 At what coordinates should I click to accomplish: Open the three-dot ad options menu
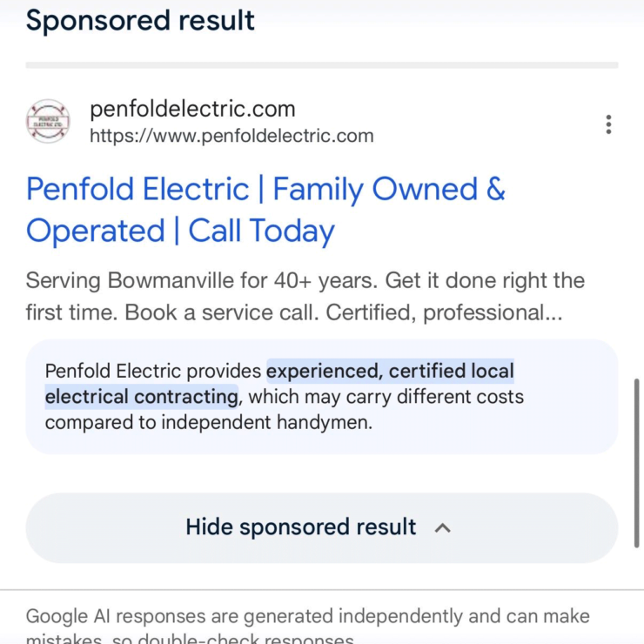[x=608, y=124]
